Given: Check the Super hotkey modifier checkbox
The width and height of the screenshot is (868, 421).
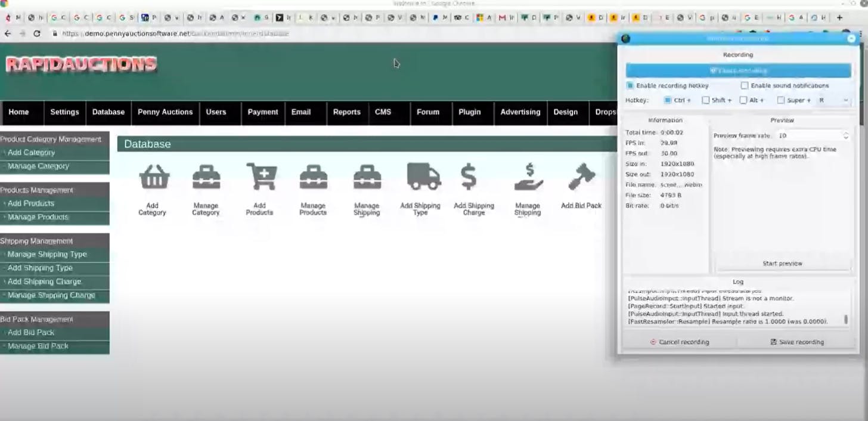Looking at the screenshot, I should (781, 100).
